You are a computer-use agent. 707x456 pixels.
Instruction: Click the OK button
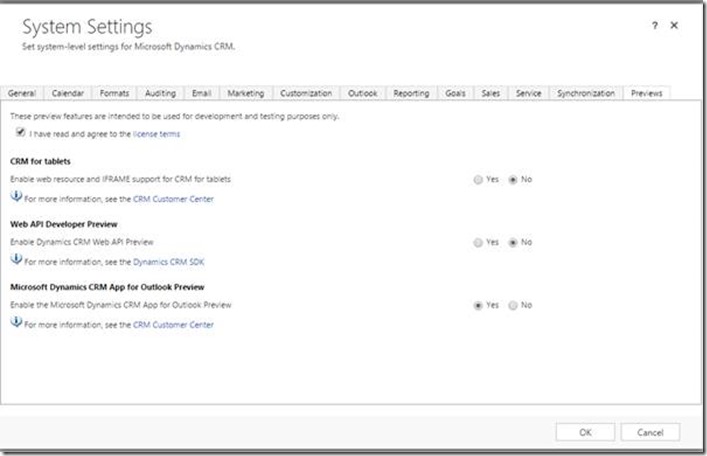tap(584, 432)
